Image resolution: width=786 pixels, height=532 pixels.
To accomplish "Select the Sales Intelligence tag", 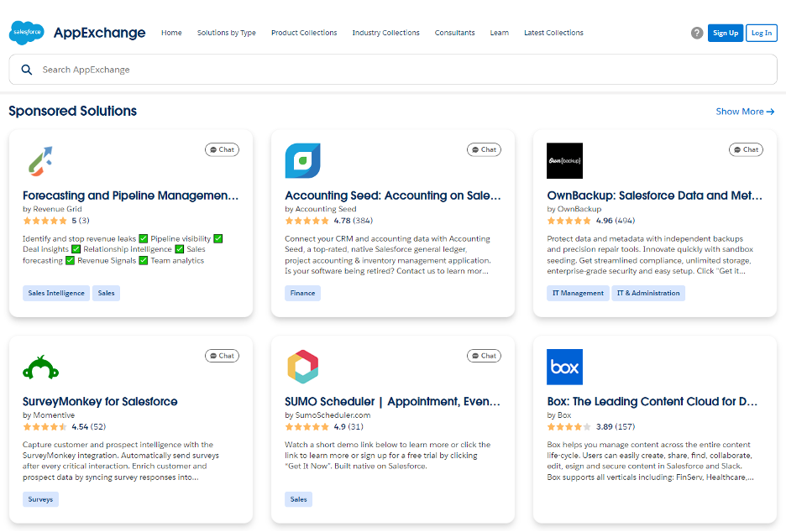I will coord(56,293).
